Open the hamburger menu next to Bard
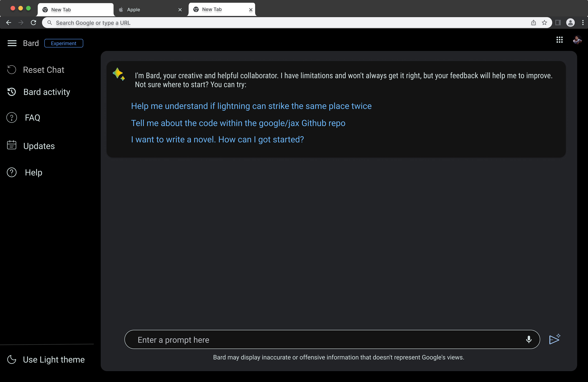Image resolution: width=588 pixels, height=382 pixels. (12, 43)
